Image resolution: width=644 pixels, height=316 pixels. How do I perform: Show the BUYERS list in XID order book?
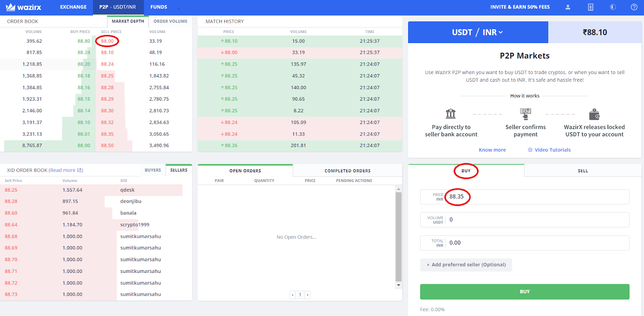pos(153,170)
